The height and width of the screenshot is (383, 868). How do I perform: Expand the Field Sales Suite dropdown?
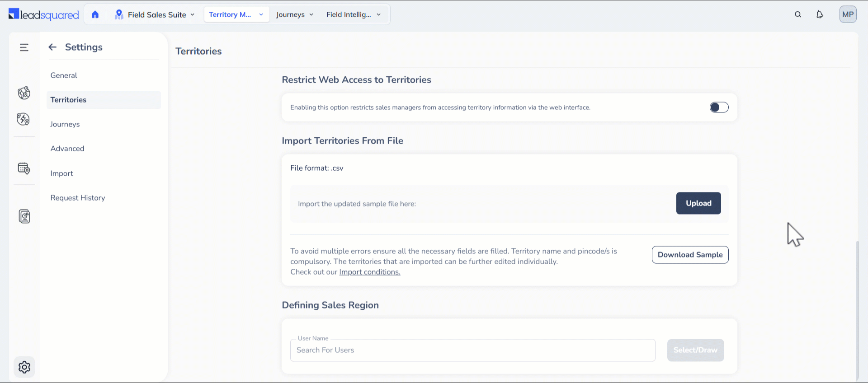[x=156, y=14]
